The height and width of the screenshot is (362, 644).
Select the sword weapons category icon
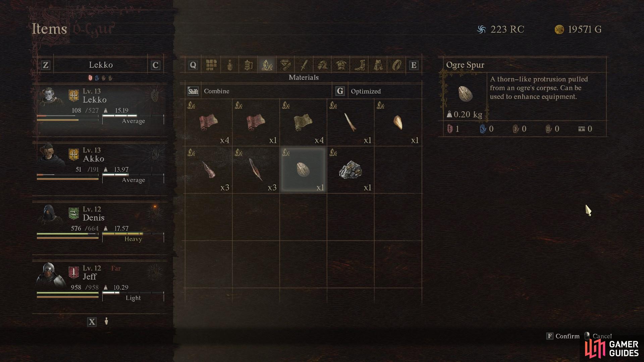tap(304, 65)
